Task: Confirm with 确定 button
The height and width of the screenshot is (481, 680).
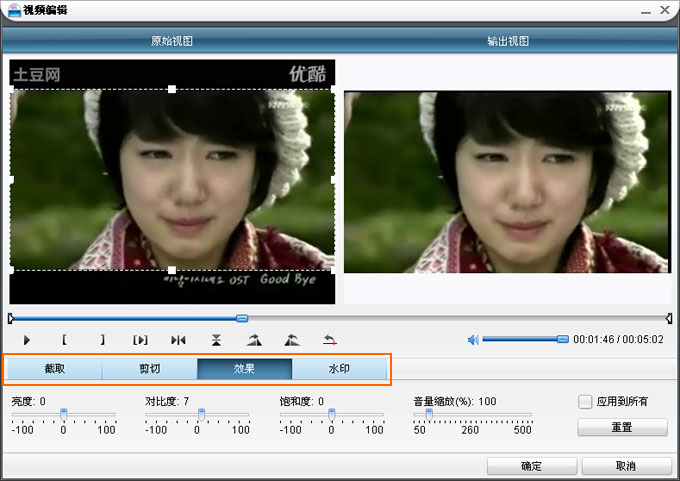Action: (532, 466)
